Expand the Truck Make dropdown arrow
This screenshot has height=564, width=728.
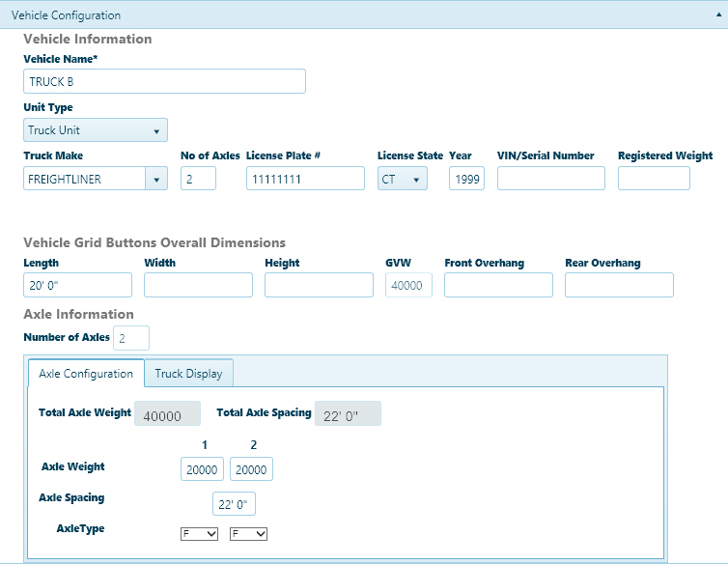pos(155,179)
